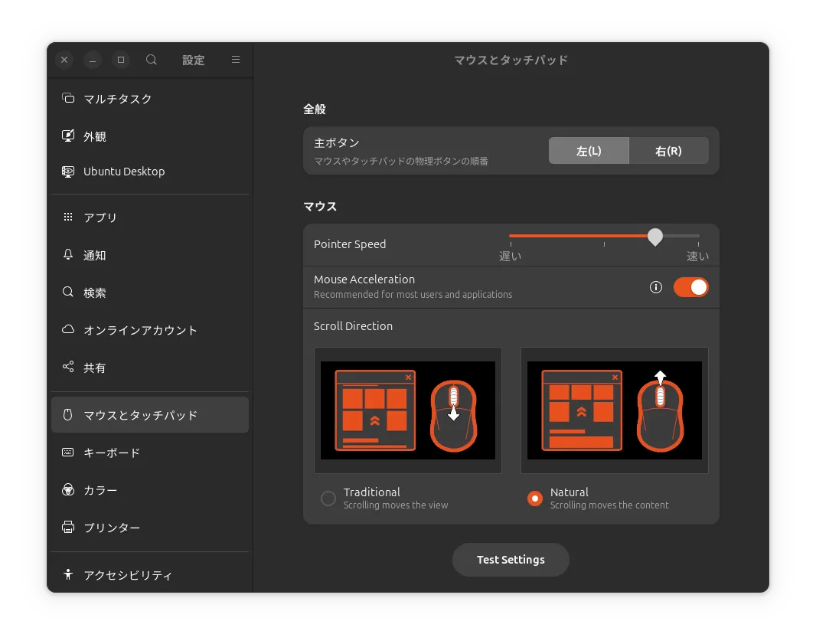Image resolution: width=816 pixels, height=644 pixels.
Task: Maximize the settings window
Action: (x=121, y=60)
